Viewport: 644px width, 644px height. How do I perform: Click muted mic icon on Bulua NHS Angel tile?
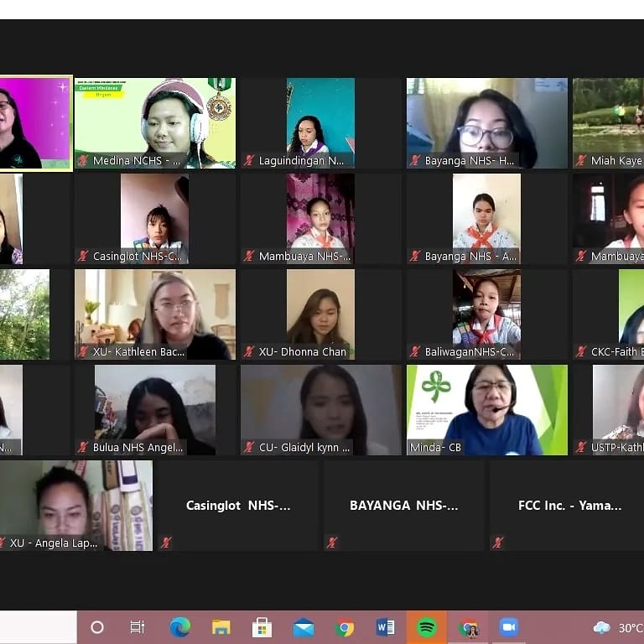pyautogui.click(x=83, y=447)
